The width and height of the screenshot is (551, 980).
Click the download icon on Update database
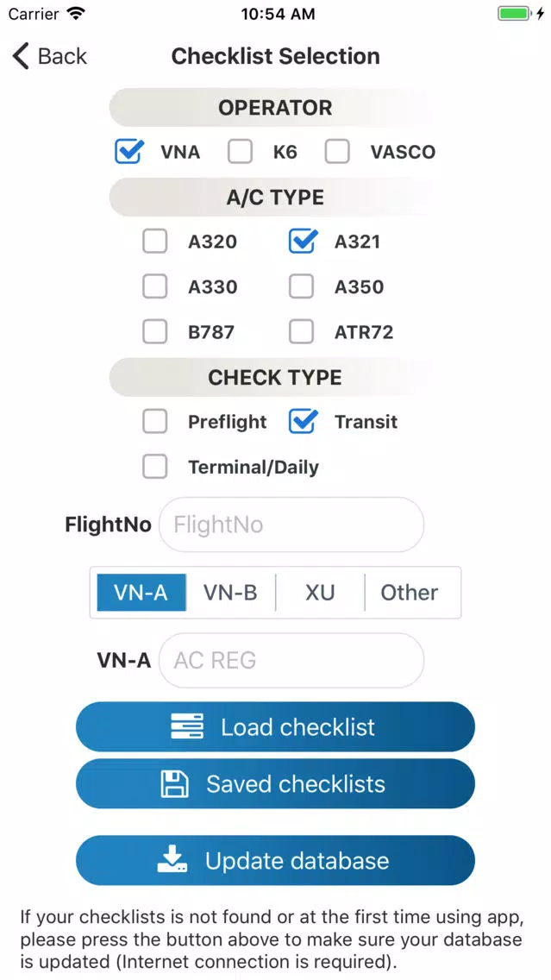coord(172,860)
